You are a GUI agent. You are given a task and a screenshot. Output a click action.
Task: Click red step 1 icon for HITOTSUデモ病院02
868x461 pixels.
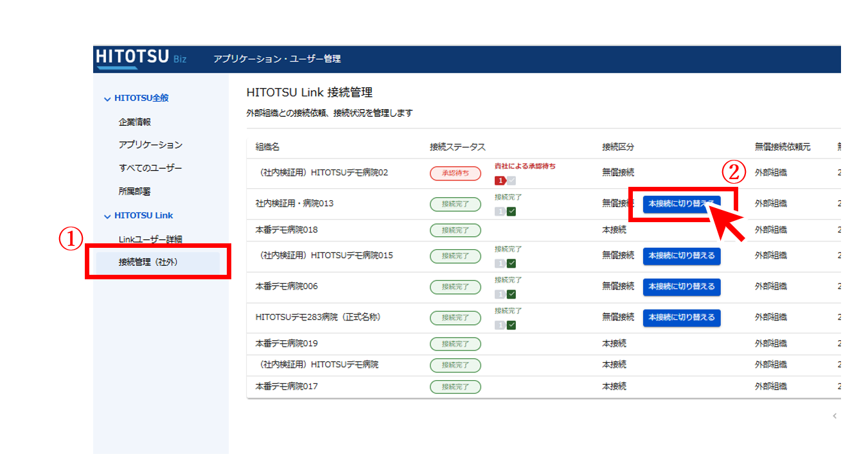pyautogui.click(x=500, y=181)
